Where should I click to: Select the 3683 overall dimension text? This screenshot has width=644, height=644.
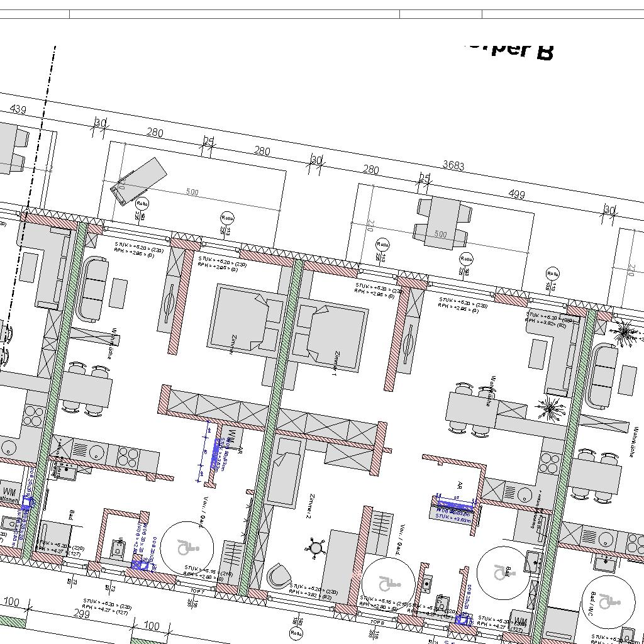(453, 165)
